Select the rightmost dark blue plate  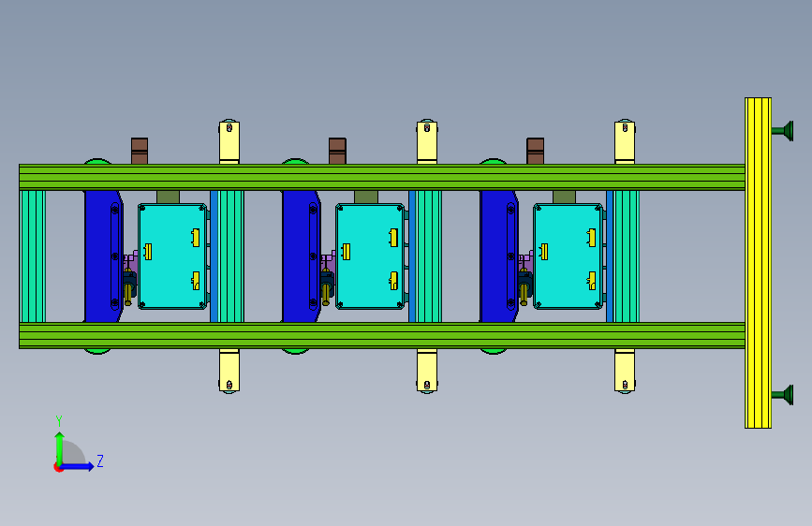[x=499, y=256]
